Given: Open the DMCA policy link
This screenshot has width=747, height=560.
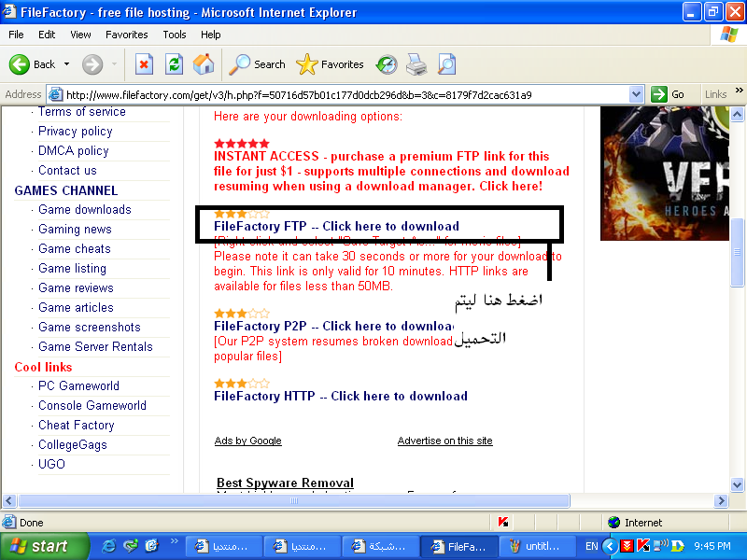Looking at the screenshot, I should (74, 150).
